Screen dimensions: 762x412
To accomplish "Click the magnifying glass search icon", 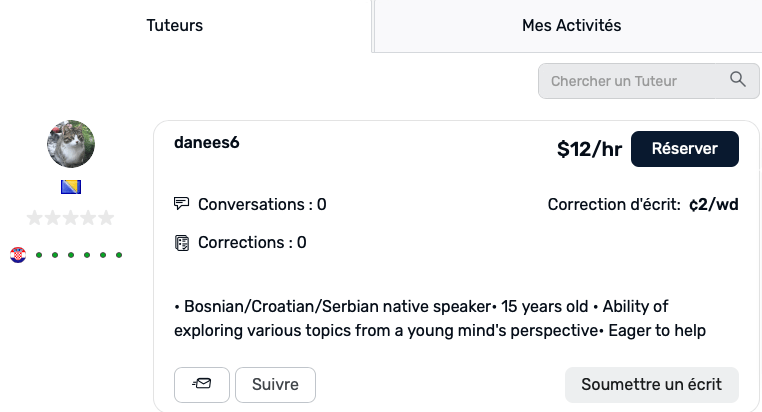I will (738, 80).
